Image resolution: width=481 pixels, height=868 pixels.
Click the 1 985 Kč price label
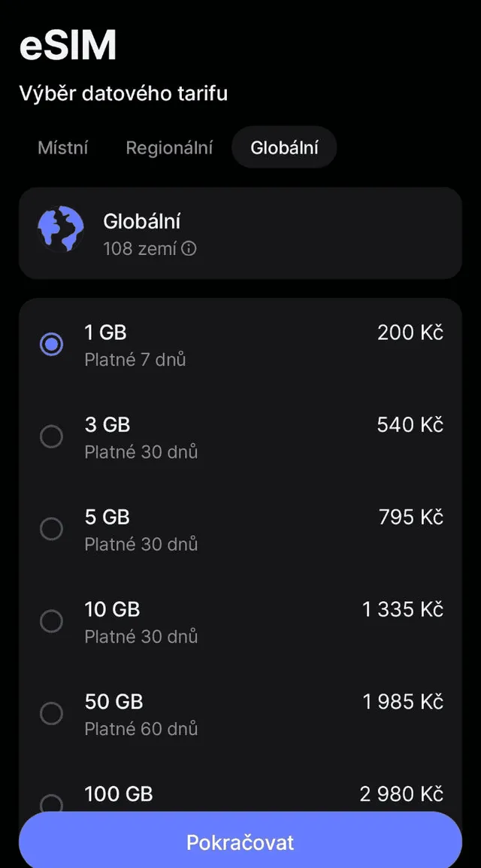tap(403, 702)
